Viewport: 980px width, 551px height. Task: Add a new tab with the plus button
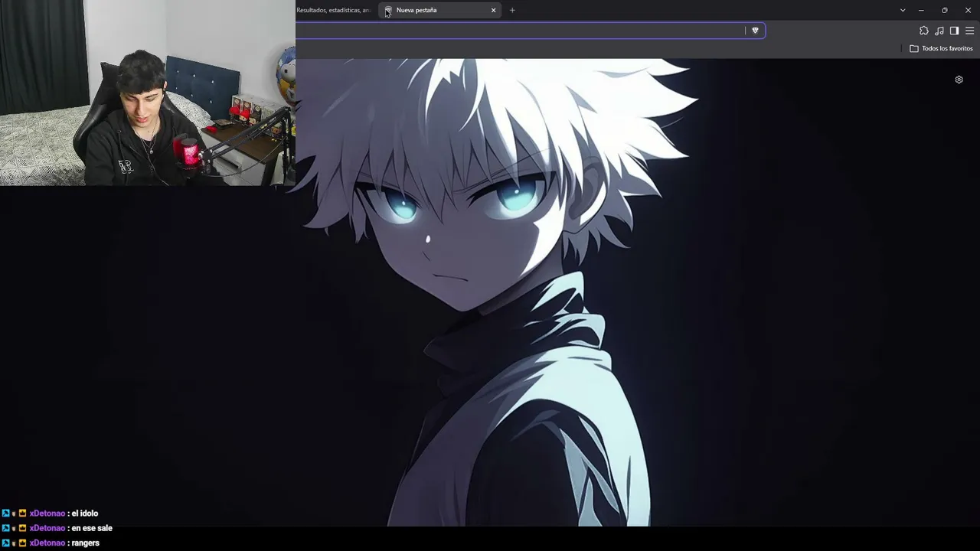coord(512,10)
